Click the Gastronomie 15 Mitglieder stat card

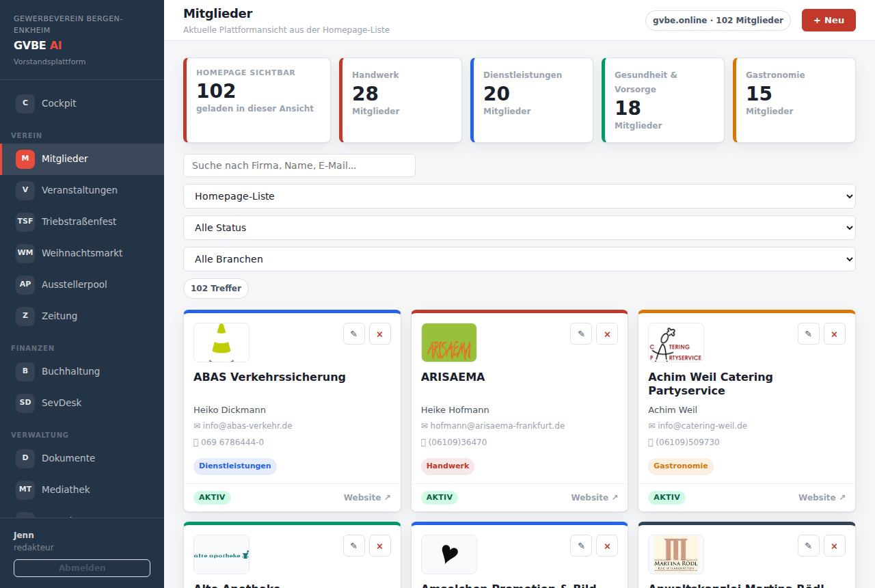[x=794, y=100]
